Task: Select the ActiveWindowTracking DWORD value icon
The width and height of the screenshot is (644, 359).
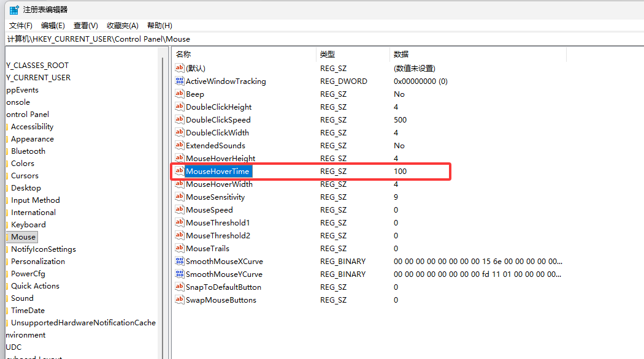Action: click(180, 81)
